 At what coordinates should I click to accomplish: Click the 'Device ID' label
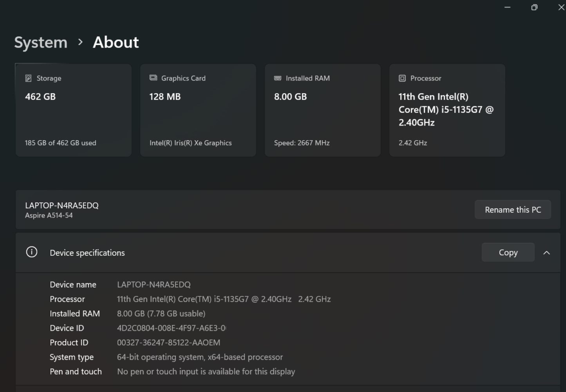coord(67,328)
